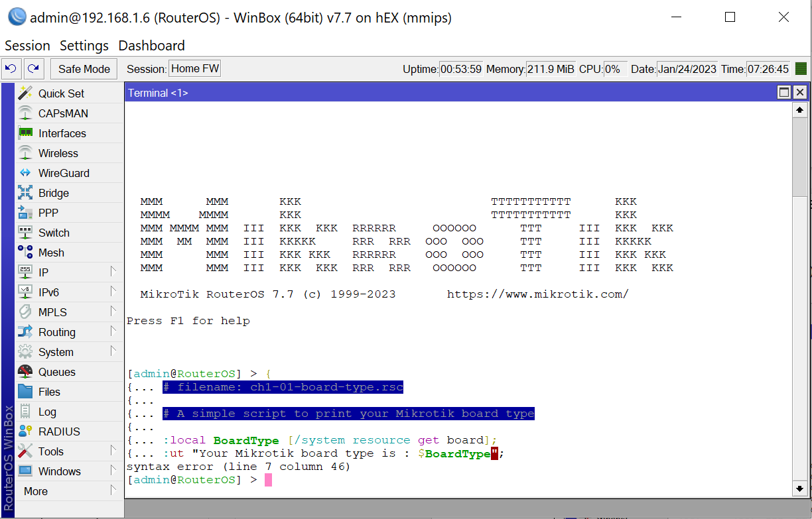812x519 pixels.
Task: Open the Dashboard menu
Action: coord(151,46)
